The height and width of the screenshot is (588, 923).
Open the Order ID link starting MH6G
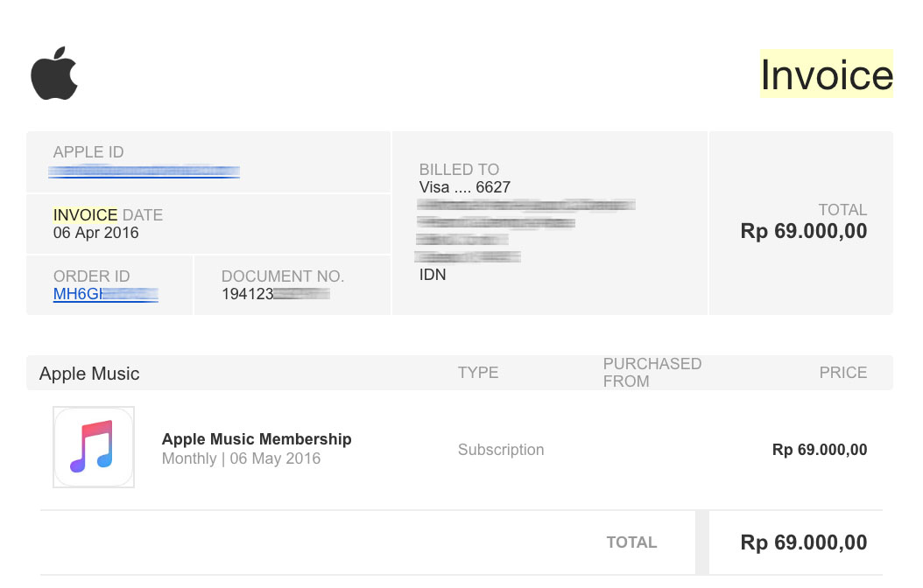pyautogui.click(x=105, y=295)
